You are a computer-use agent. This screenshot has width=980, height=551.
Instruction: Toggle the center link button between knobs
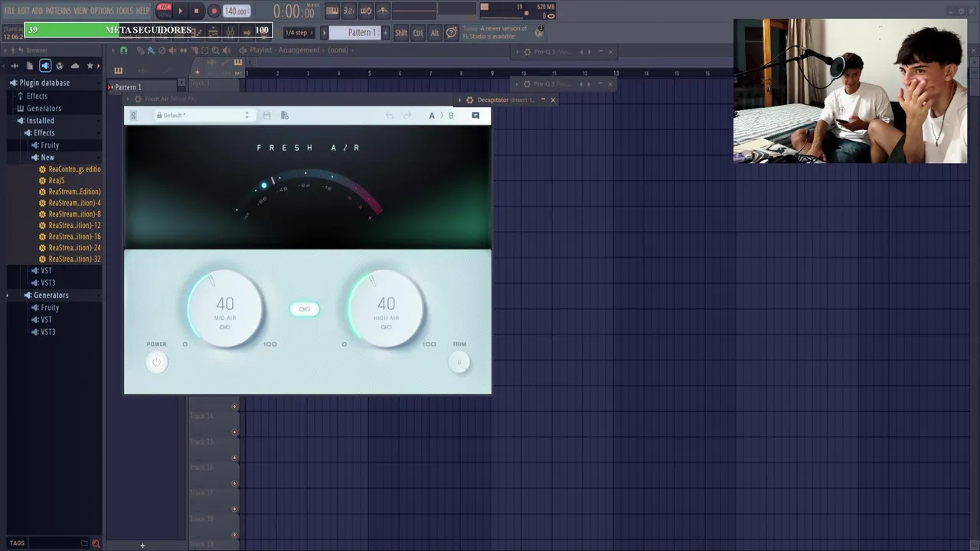tap(305, 309)
